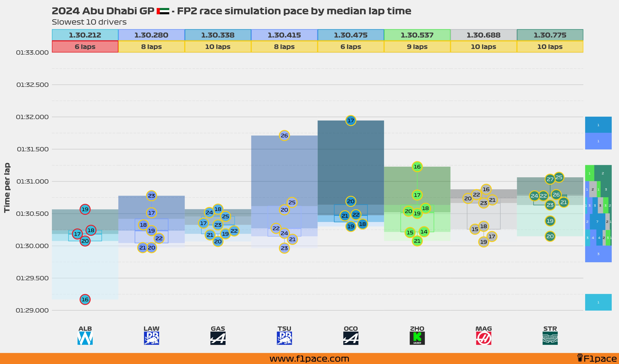Click the 1.30.212 median time header
The height and width of the screenshot is (364, 619).
click(x=85, y=35)
